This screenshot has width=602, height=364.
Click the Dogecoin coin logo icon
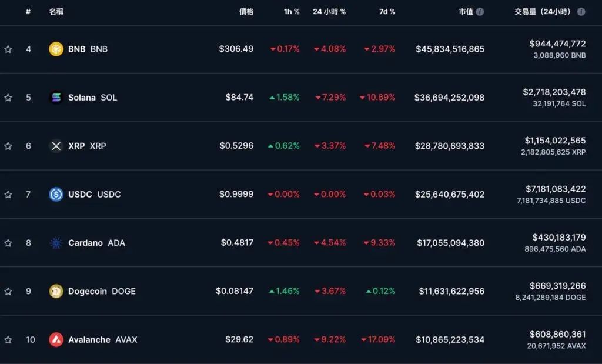coord(56,291)
